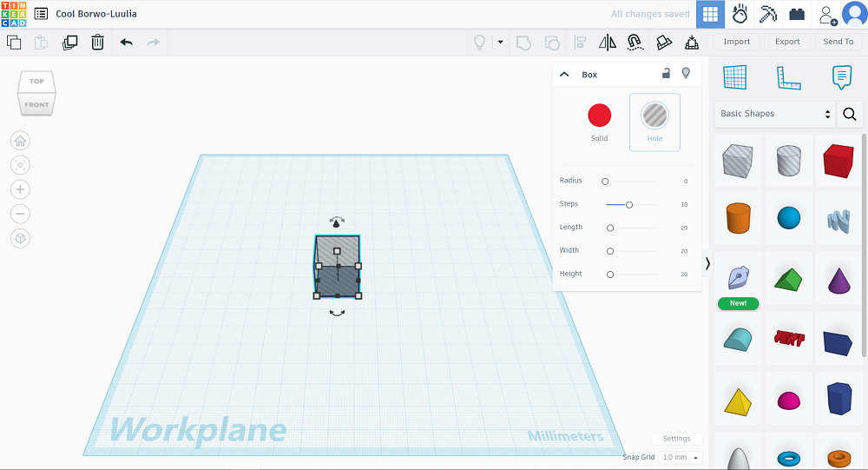Screen dimensions: 868x470
Task: Open the Notes tool icon
Action: point(840,77)
